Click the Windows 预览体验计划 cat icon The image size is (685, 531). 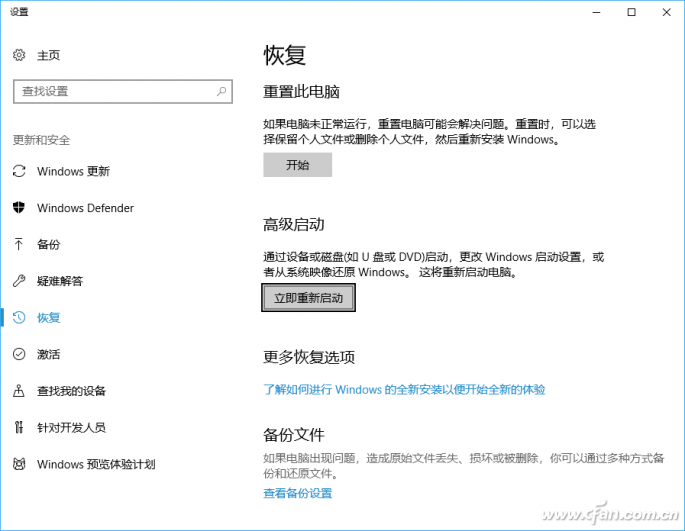19,464
